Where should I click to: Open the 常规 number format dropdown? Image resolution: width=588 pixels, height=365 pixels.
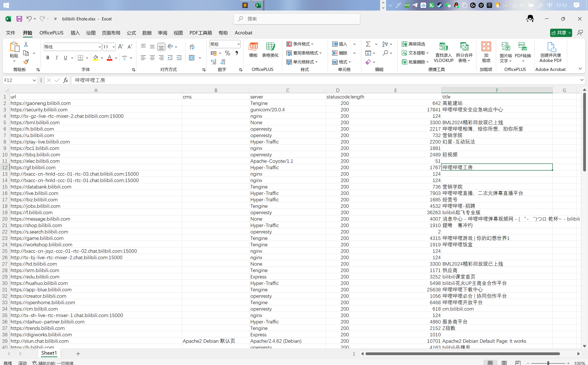click(238, 44)
